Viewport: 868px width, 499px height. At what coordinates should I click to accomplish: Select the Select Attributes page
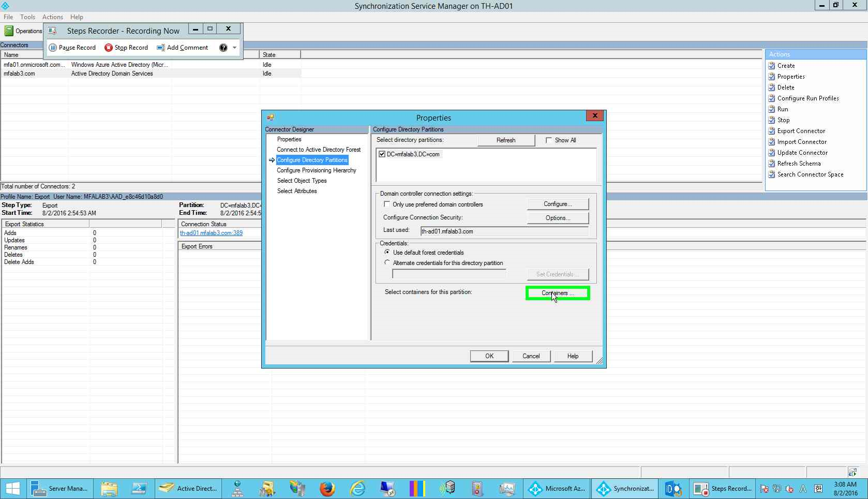point(297,191)
